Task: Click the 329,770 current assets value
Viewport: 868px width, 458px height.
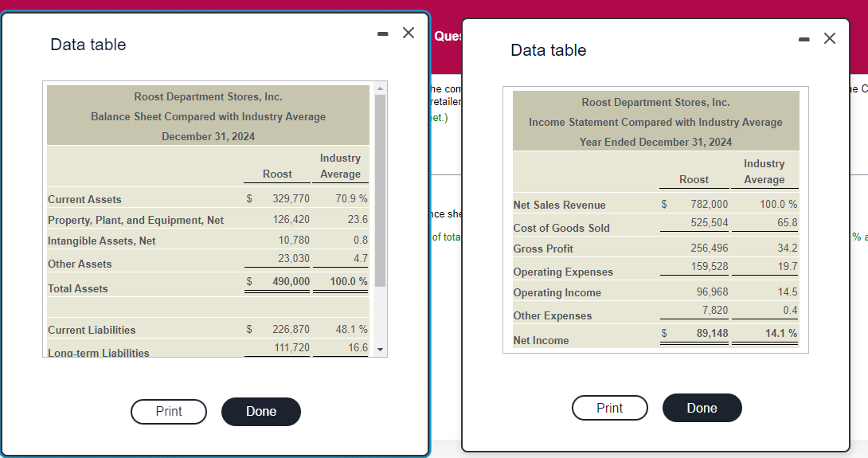Action: 291,198
